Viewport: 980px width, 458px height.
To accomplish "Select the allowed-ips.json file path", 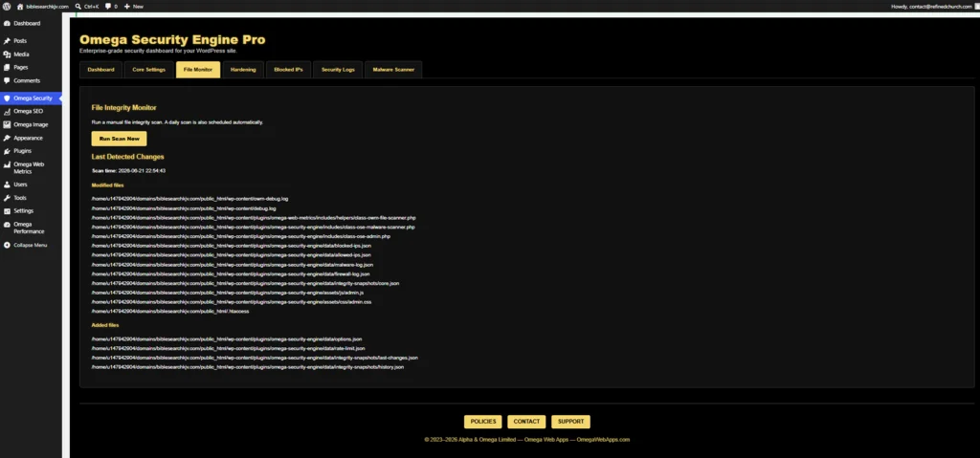I will (x=232, y=255).
